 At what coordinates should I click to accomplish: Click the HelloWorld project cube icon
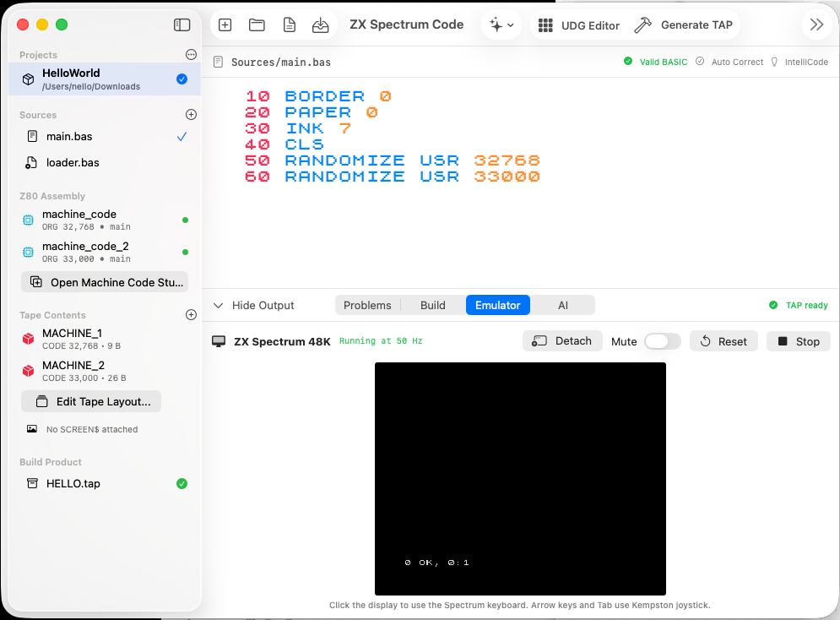29,79
